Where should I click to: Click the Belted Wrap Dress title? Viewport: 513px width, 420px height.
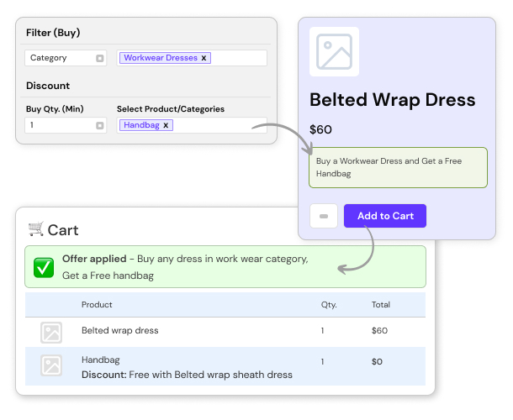pyautogui.click(x=392, y=99)
